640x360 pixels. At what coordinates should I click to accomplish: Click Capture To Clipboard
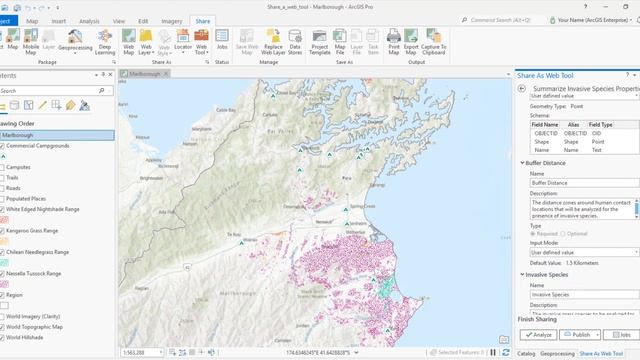pyautogui.click(x=433, y=42)
